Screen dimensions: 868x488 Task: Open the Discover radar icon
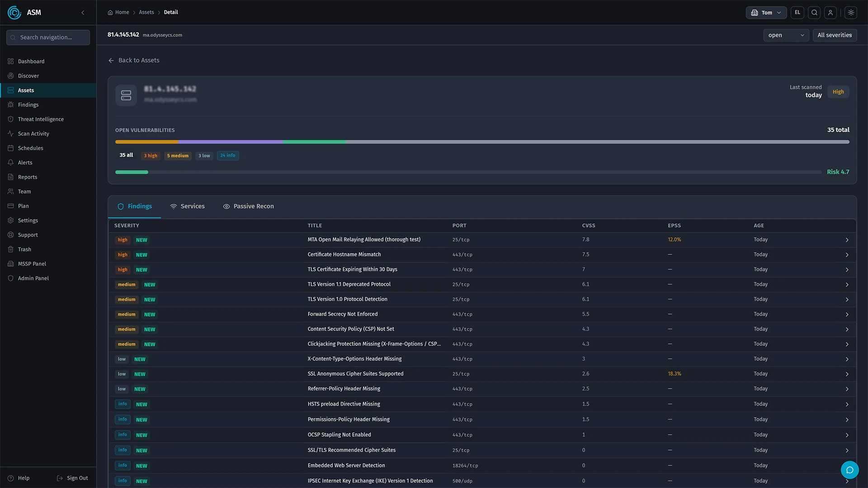tap(11, 76)
